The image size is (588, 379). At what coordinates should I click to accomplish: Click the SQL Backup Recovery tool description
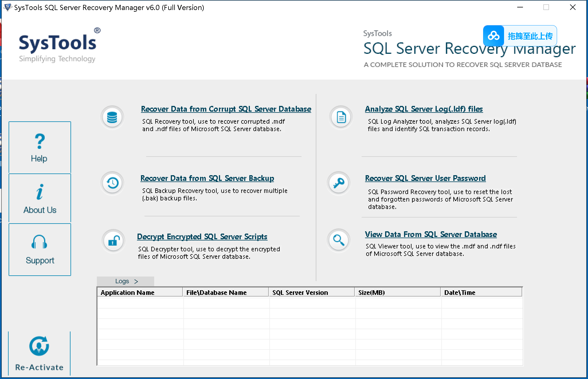pos(215,195)
